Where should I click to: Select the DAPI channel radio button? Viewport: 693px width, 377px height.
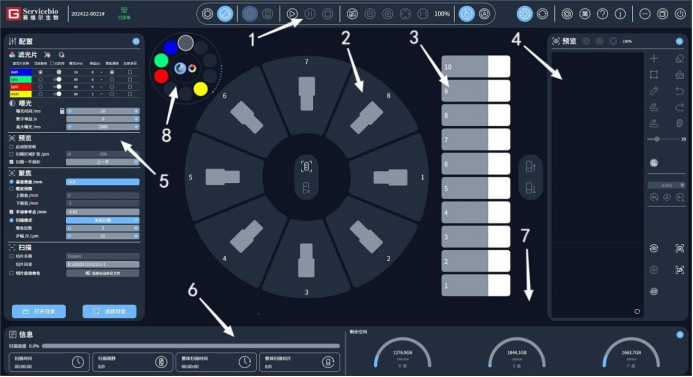[x=41, y=72]
